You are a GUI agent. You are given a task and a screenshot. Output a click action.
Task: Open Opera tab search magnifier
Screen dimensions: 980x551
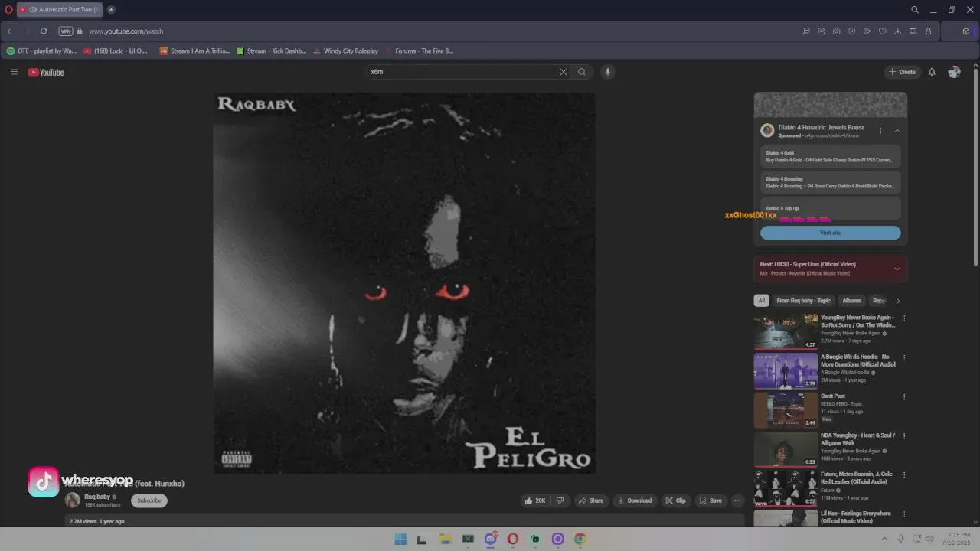coord(915,10)
